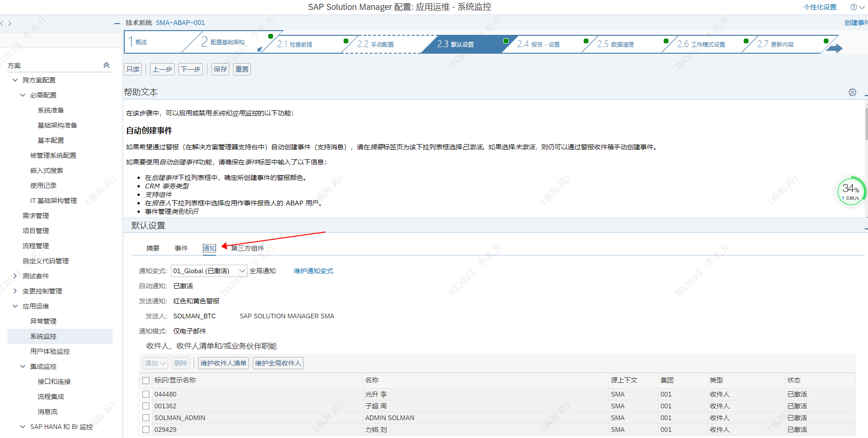Open the help question mark menu

[x=857, y=7]
